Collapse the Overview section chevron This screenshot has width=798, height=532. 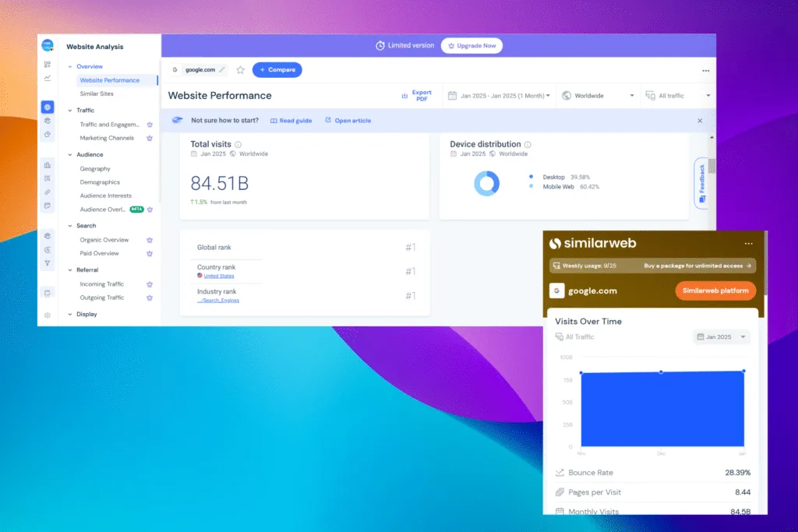pyautogui.click(x=70, y=67)
